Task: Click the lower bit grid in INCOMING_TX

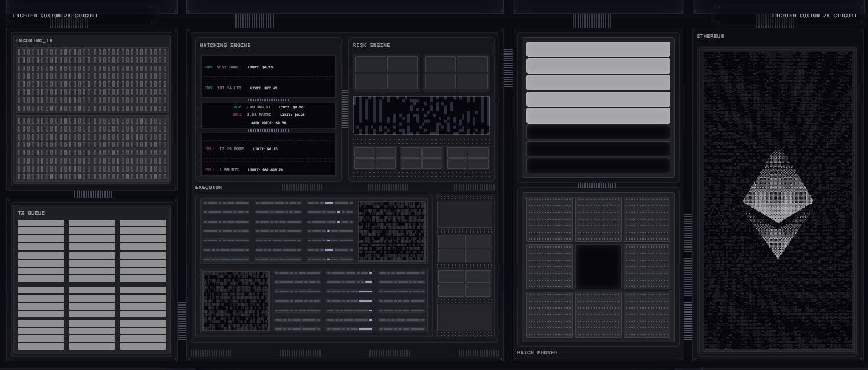Action: pyautogui.click(x=92, y=148)
